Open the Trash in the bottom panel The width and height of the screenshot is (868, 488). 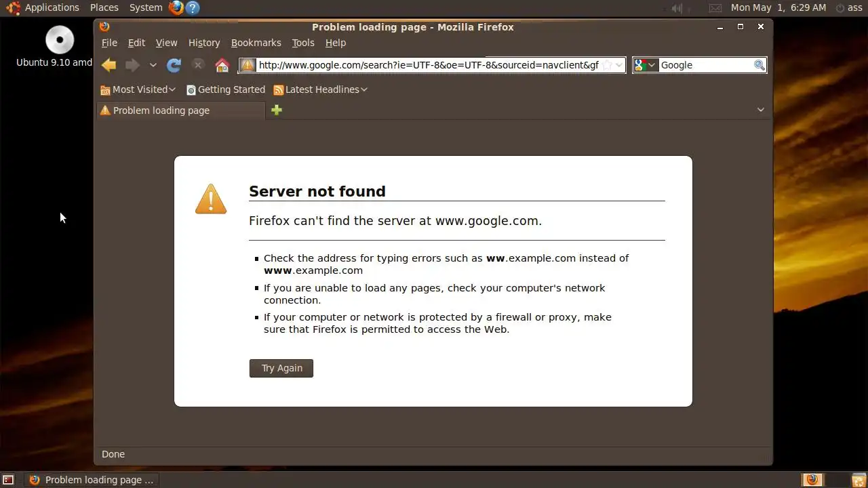(x=858, y=480)
